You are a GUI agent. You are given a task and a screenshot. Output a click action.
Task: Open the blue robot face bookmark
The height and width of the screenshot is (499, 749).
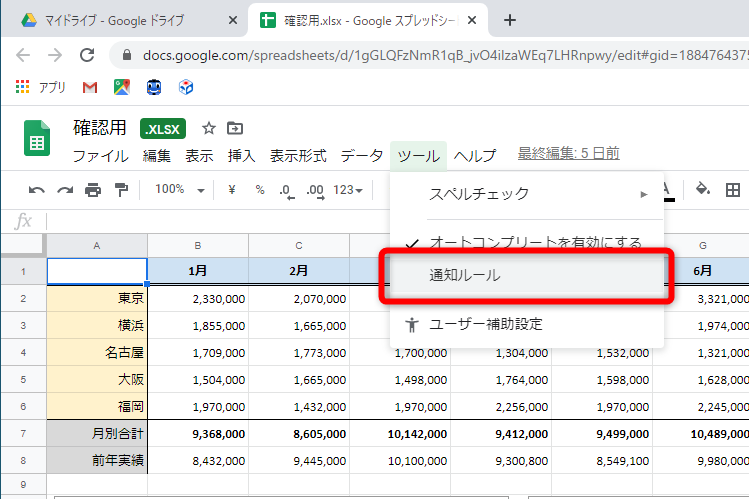click(x=154, y=87)
